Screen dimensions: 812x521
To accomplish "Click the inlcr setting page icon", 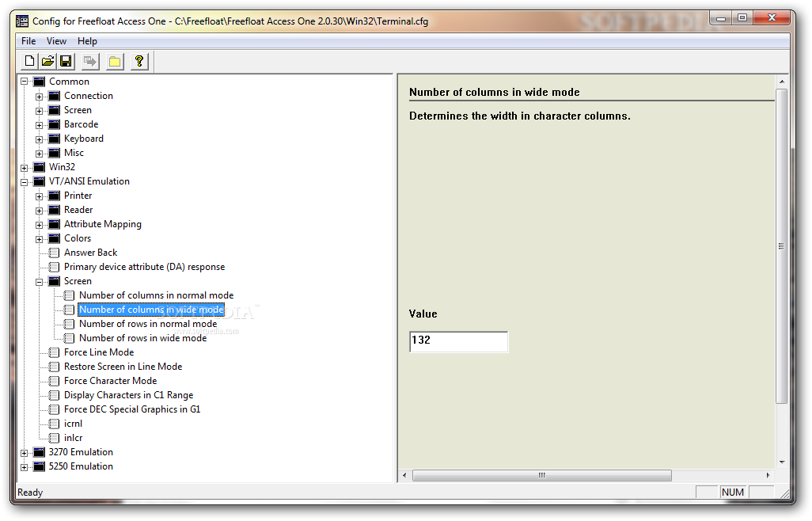I will [54, 438].
